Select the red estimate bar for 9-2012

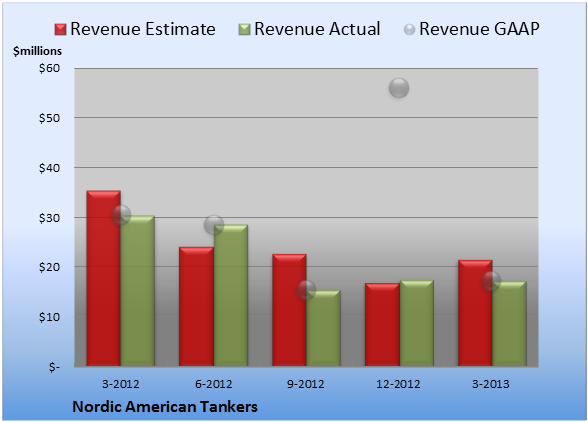click(x=289, y=310)
